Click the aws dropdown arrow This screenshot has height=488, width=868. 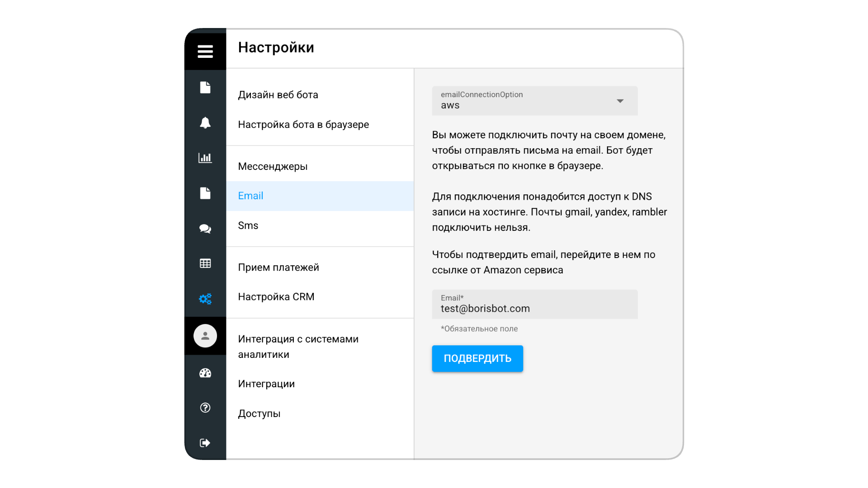(620, 101)
